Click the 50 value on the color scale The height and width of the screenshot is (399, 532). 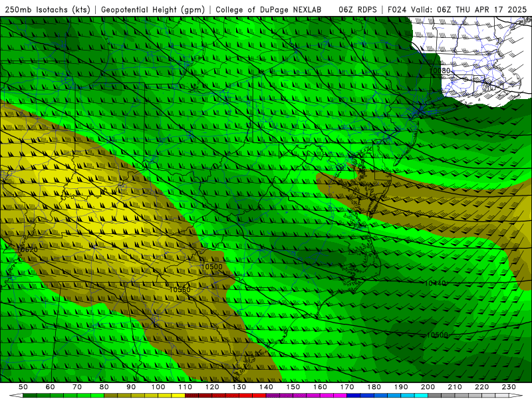(x=23, y=387)
